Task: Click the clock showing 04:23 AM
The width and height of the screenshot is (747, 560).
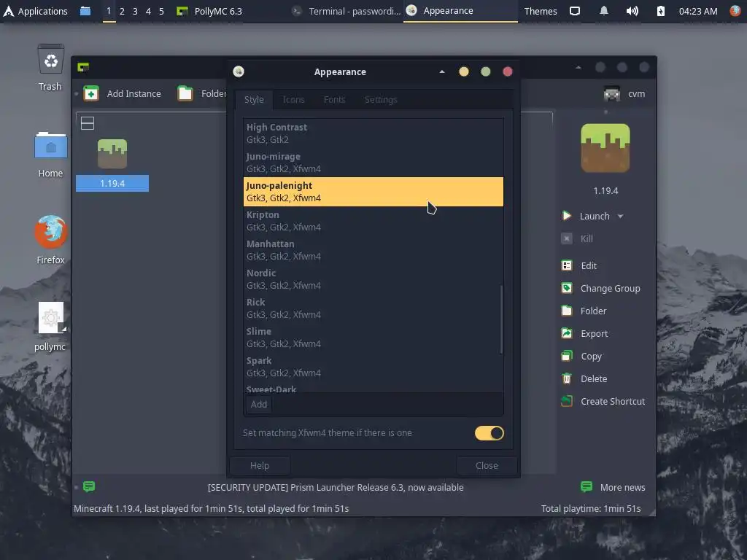Action: 698,11
